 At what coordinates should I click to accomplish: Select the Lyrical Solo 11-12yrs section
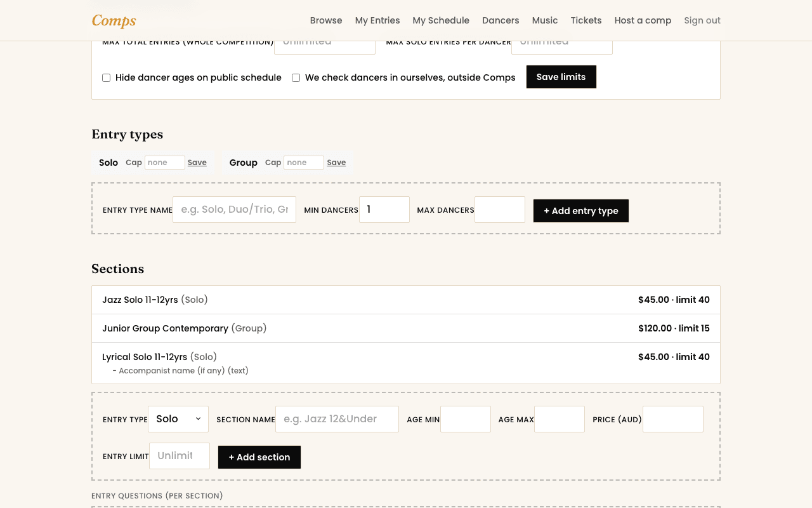[x=406, y=363]
